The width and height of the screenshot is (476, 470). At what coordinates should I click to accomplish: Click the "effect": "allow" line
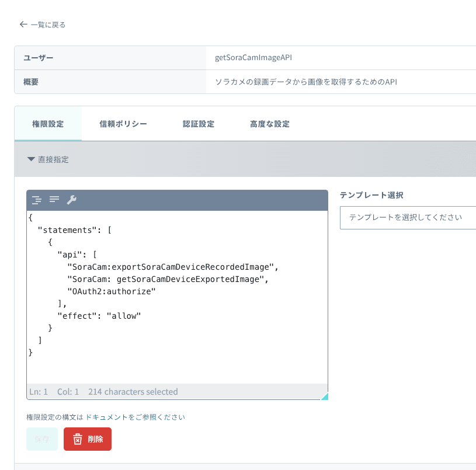pos(99,316)
